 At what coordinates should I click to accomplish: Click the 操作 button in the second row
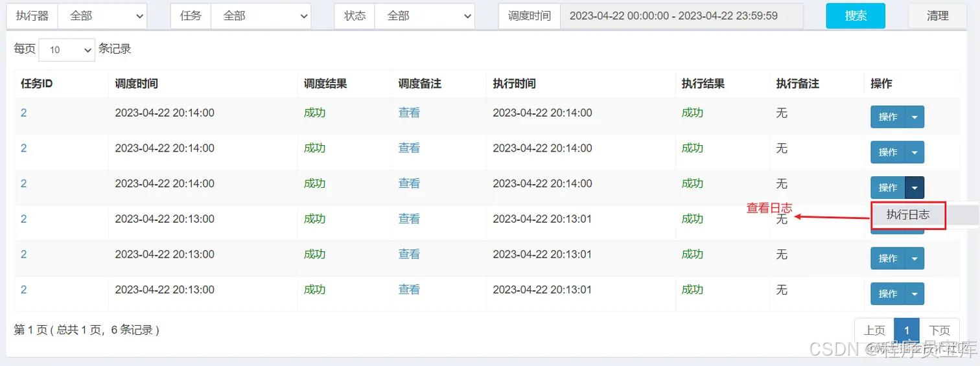(x=888, y=152)
